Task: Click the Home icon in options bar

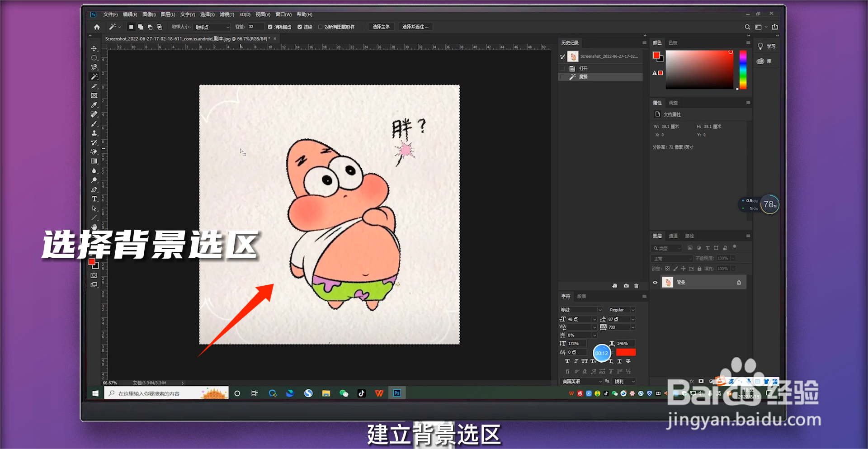Action: 97,27
